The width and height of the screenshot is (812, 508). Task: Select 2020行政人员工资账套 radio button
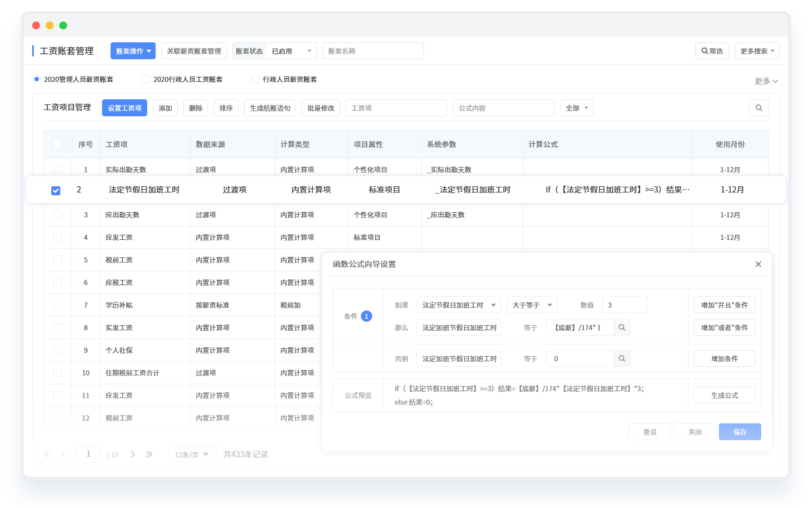(146, 79)
